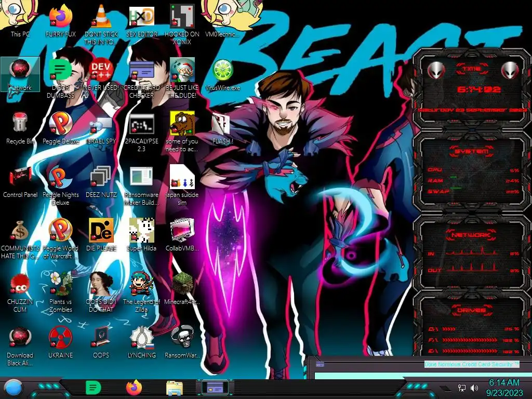
Task: Select the Network desktop icon
Action: tap(20, 75)
